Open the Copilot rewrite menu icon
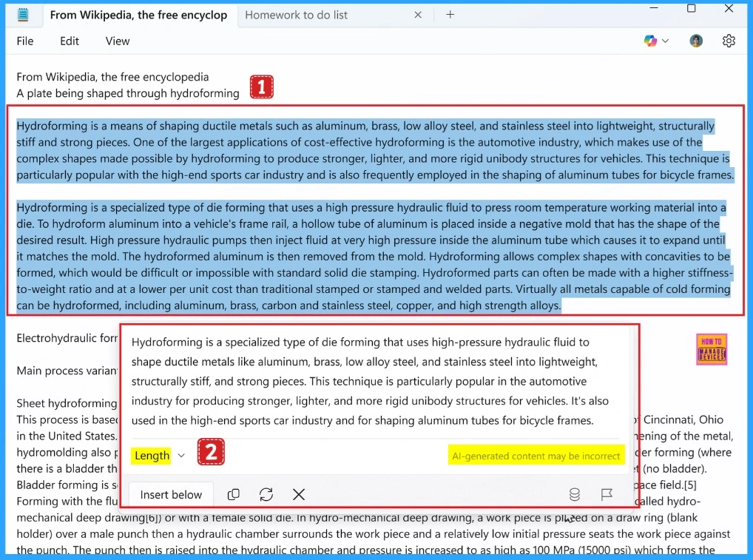The width and height of the screenshot is (753, 560). click(x=650, y=41)
